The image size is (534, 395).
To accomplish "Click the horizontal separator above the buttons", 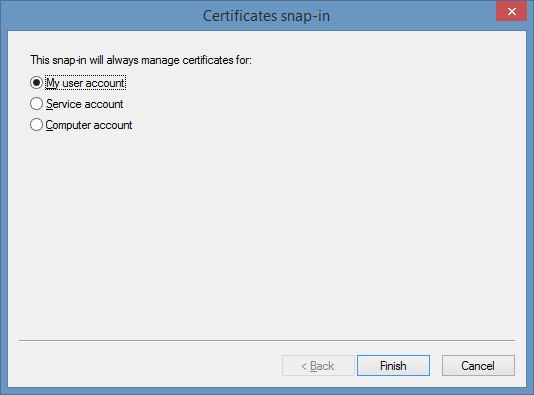I will tap(267, 340).
